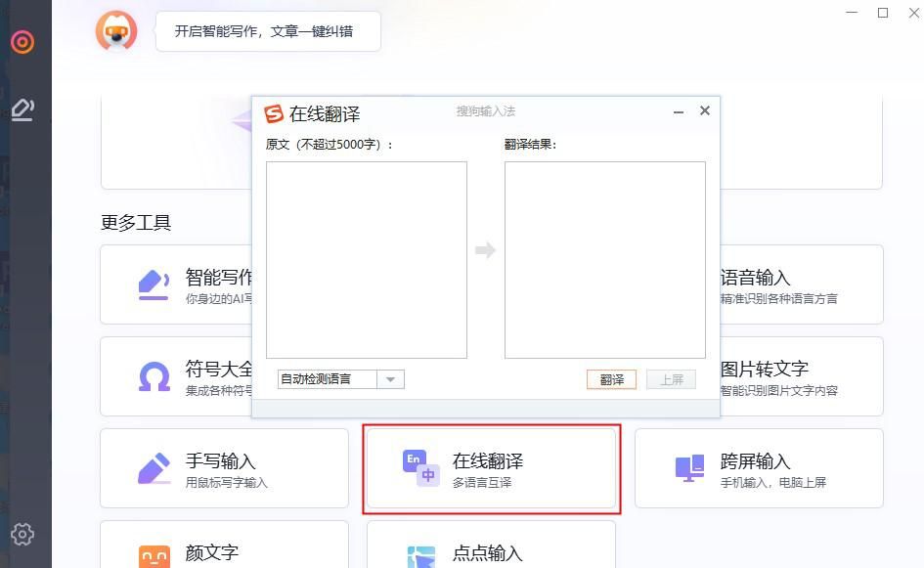Click the 符号大全 omega icon
This screenshot has height=568, width=924.
click(154, 376)
